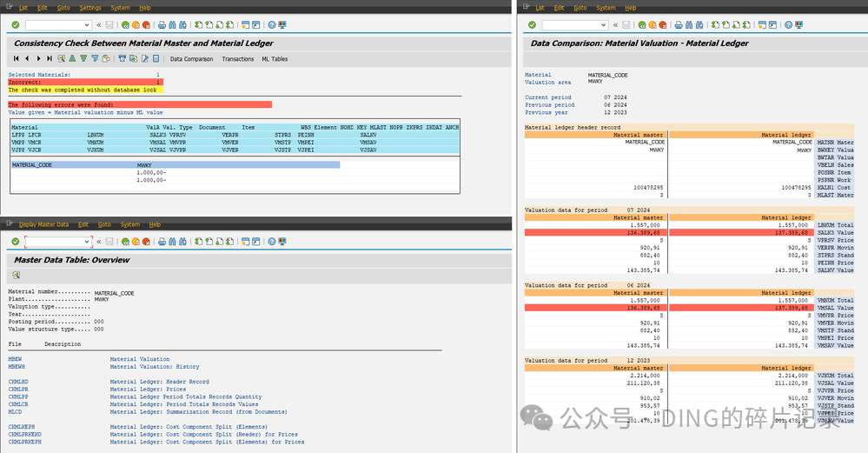Click green Enter checkmark in Consistency Check window

pyautogui.click(x=16, y=25)
